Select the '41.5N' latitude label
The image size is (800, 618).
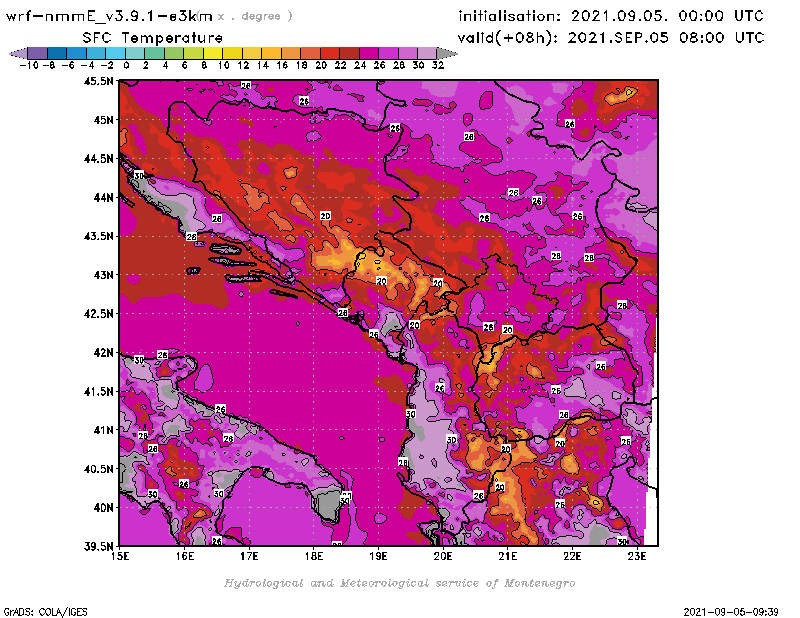click(98, 391)
